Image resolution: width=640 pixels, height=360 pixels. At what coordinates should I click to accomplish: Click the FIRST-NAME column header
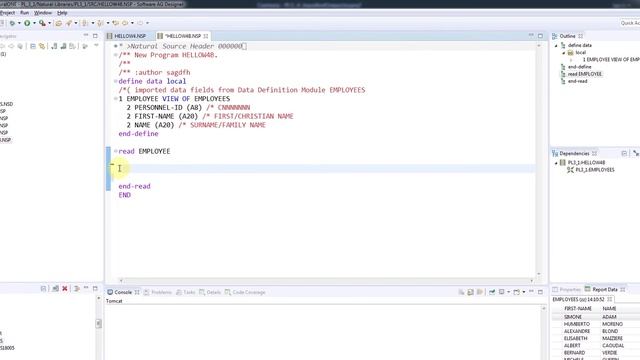point(578,309)
